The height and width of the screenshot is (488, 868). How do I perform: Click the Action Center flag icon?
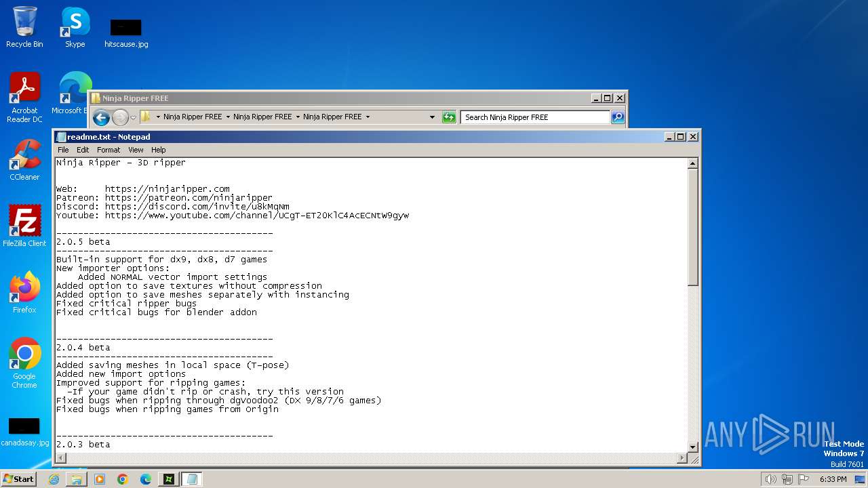(x=803, y=479)
